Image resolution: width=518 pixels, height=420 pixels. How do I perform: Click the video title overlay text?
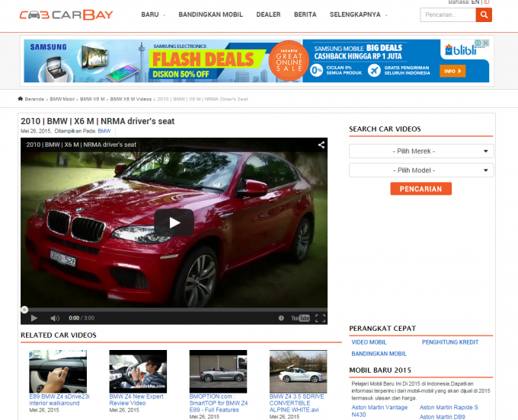[81, 145]
